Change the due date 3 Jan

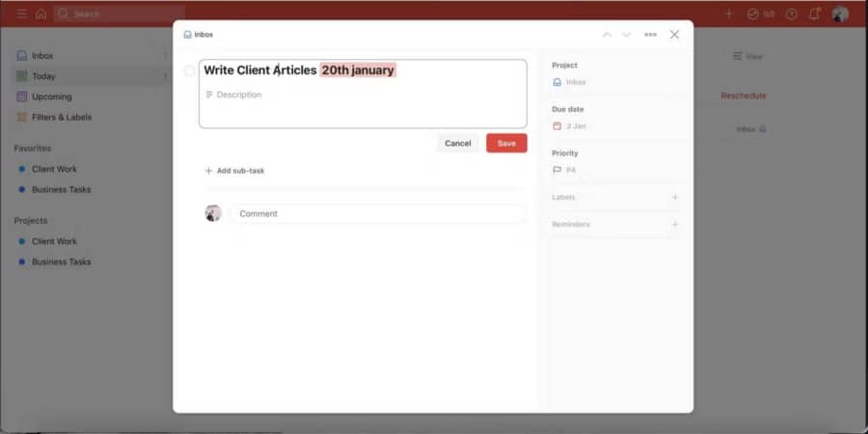tap(569, 126)
